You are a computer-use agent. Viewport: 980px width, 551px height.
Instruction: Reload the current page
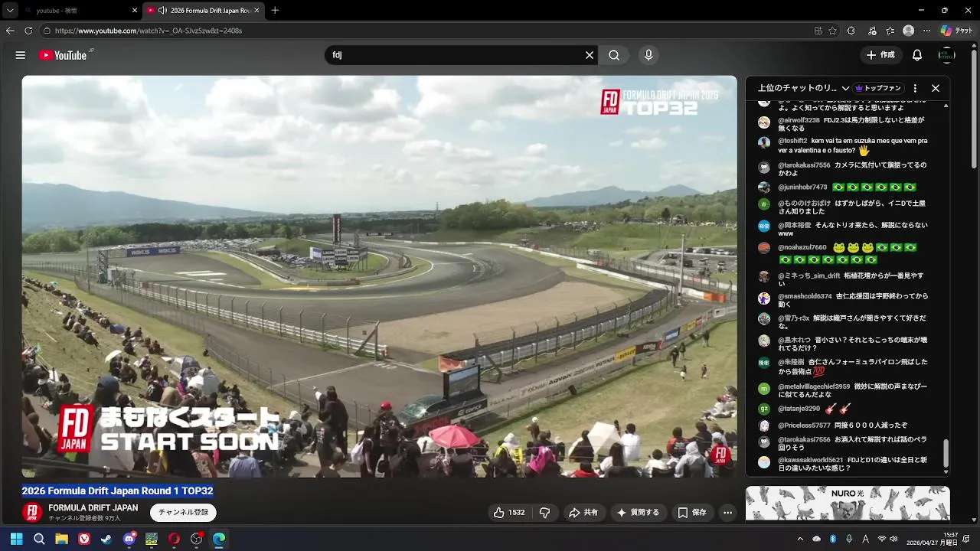[x=28, y=31]
